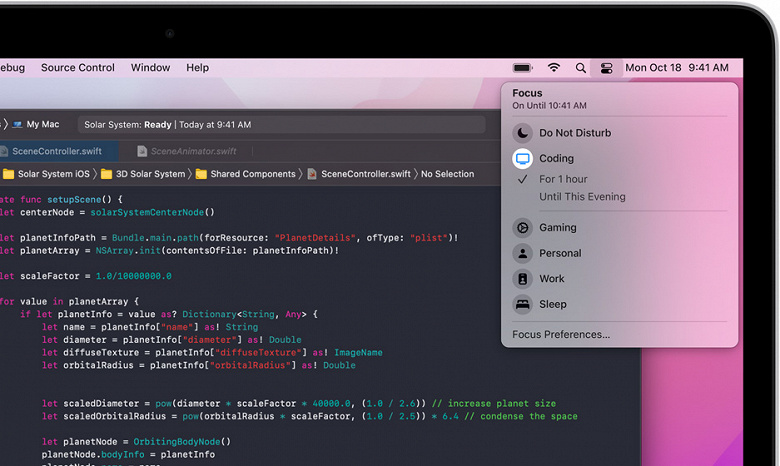Select the Personal focus person icon
780x466 pixels.
pyautogui.click(x=522, y=253)
